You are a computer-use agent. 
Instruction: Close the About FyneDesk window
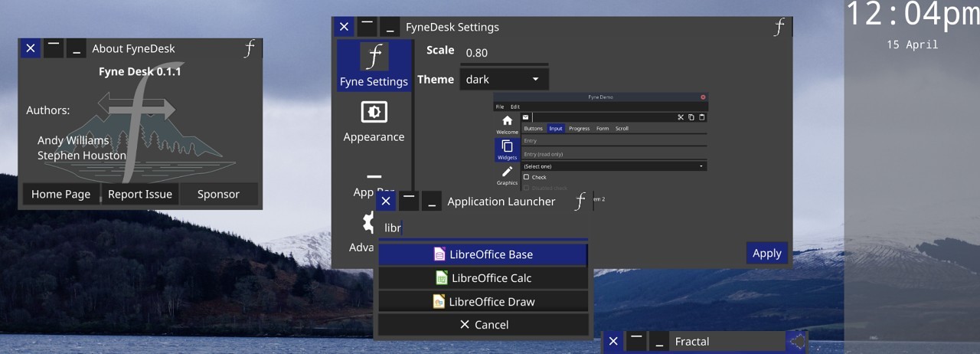(30, 48)
